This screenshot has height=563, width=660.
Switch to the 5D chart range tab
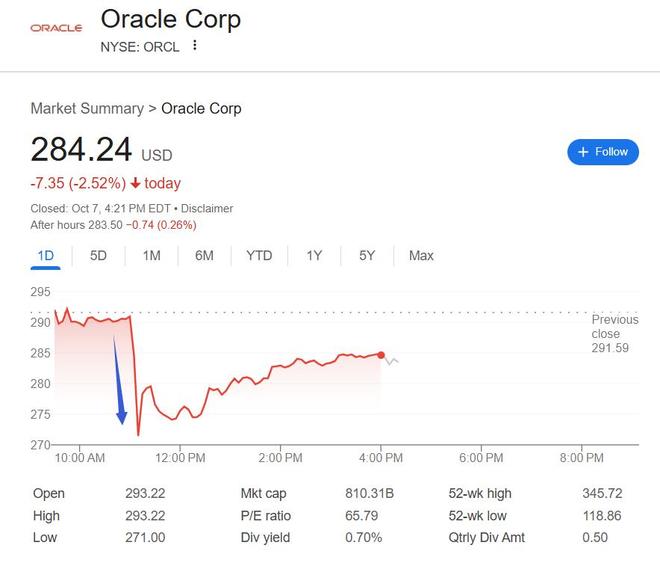pos(98,256)
